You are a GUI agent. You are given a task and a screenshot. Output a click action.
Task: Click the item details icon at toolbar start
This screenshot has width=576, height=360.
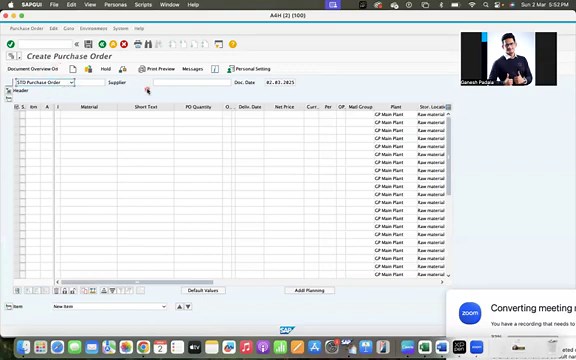(x=17, y=291)
